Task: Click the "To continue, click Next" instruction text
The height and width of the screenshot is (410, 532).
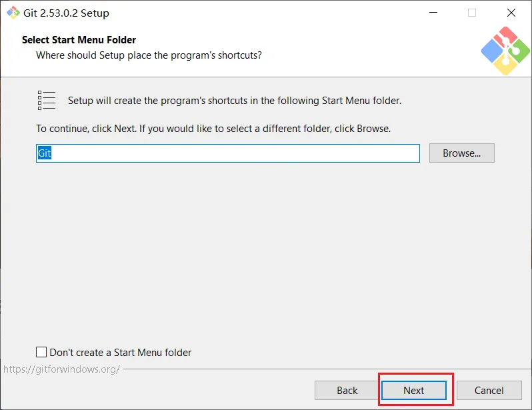Action: 213,128
